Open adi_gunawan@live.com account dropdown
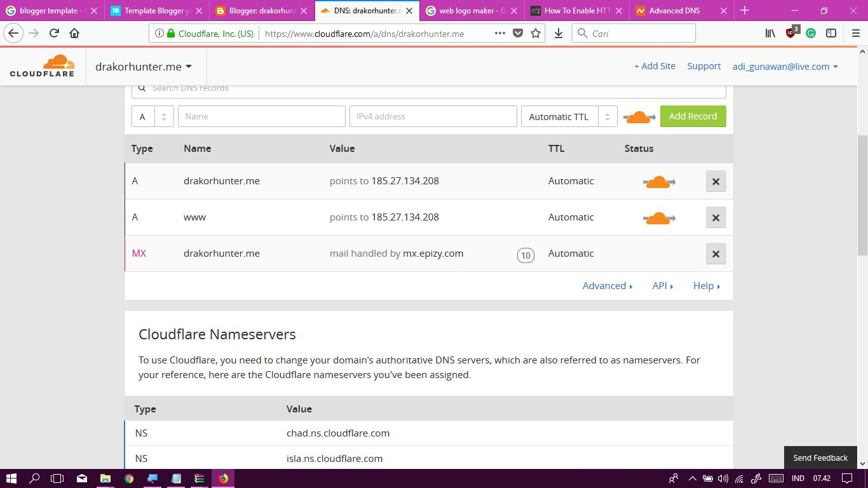868x488 pixels. click(785, 67)
